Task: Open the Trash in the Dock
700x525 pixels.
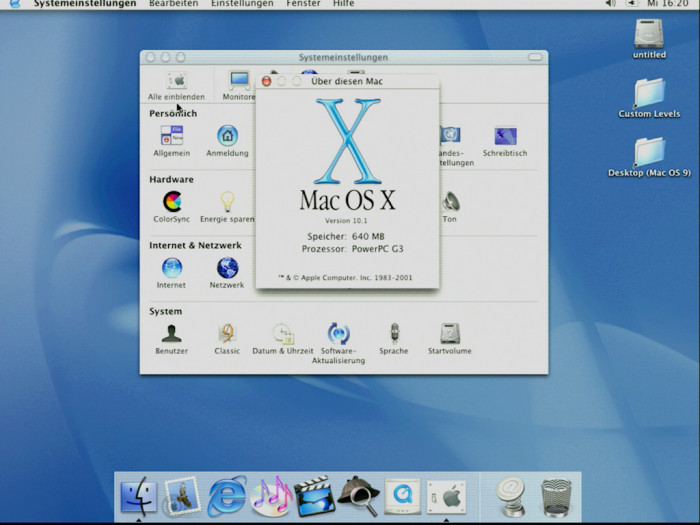Action: (556, 497)
